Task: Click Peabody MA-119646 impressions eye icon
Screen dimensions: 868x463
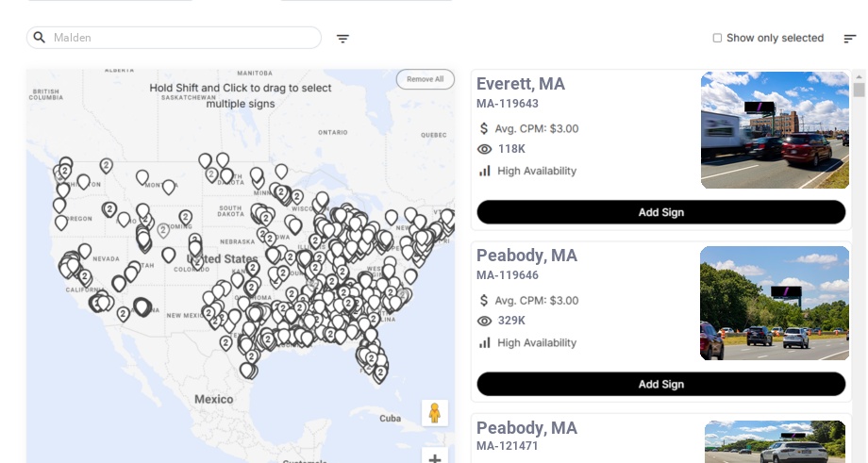Action: pos(485,321)
